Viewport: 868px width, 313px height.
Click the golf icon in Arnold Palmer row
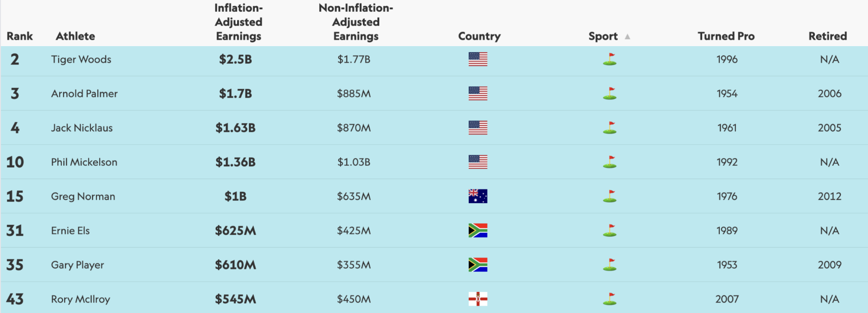point(609,94)
